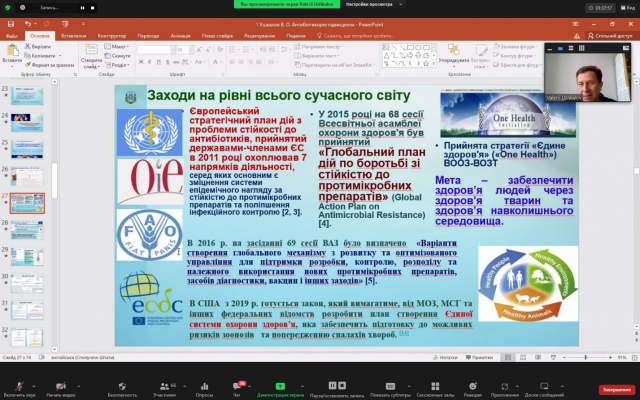The image size is (640, 400).
Task: Toggle text shadow (S) formatting
Action: [167, 62]
